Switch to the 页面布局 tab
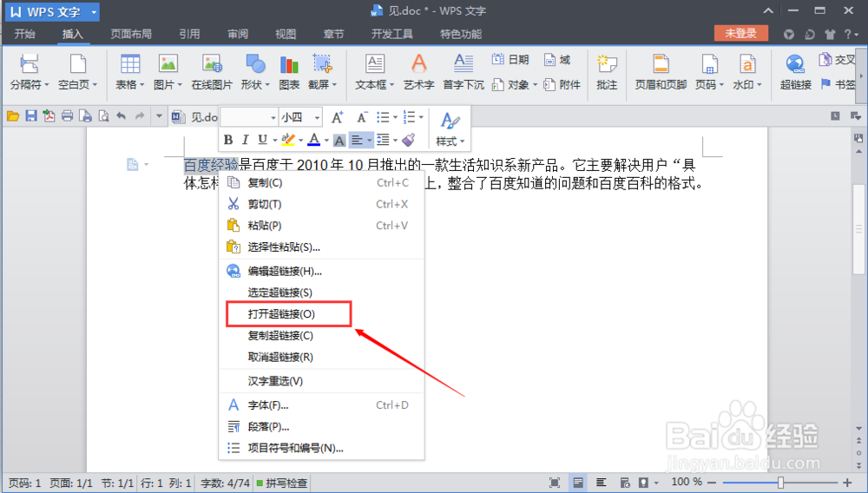This screenshot has height=493, width=868. coord(131,35)
